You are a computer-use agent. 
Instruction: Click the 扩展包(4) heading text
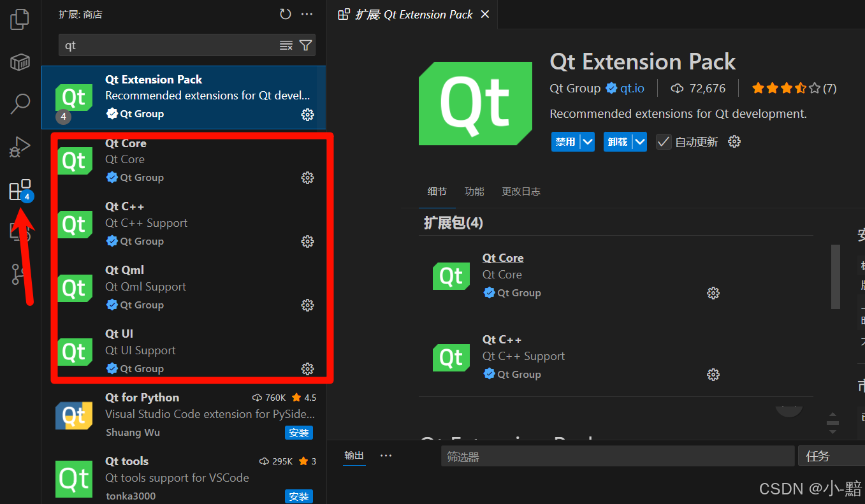(x=453, y=223)
